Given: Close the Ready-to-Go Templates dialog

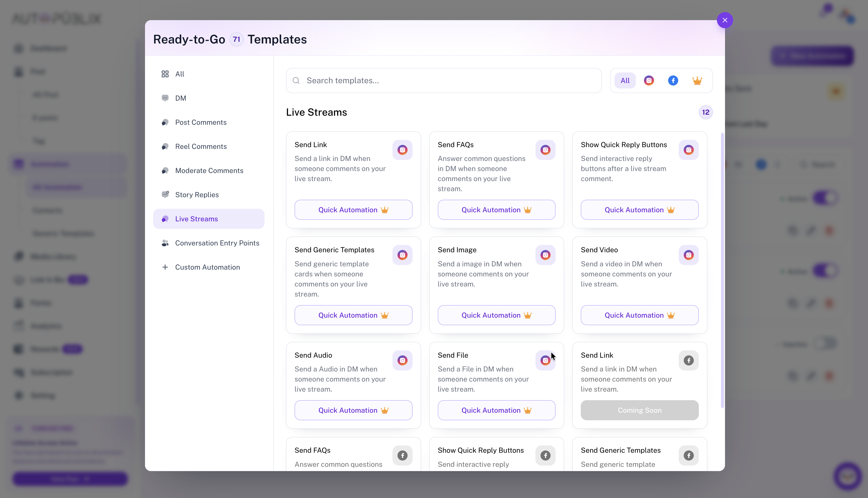Looking at the screenshot, I should [x=725, y=20].
